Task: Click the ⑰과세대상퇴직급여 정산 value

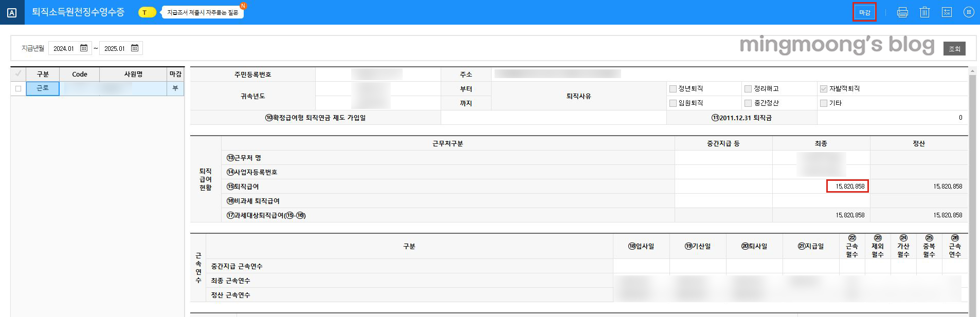Action: tap(919, 215)
